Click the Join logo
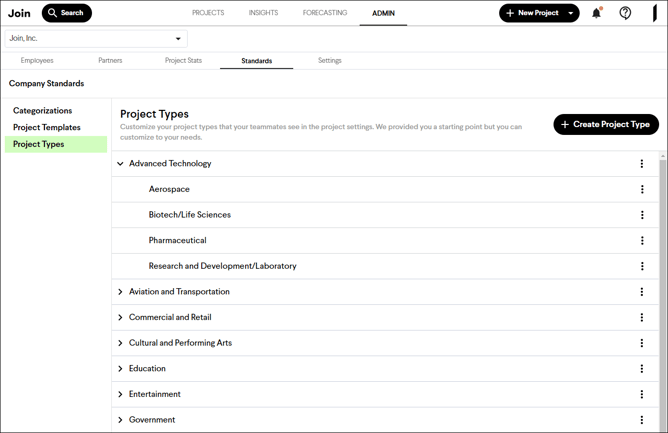 tap(19, 13)
